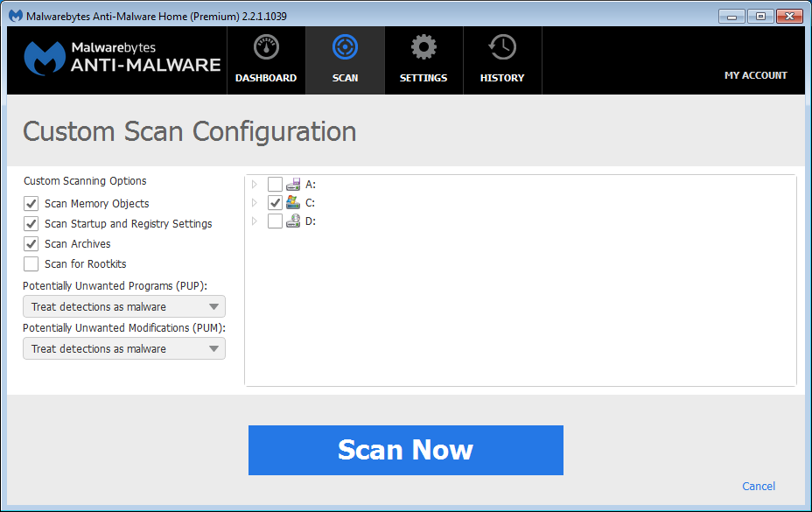Enable Scan for Rootkits

tap(31, 263)
